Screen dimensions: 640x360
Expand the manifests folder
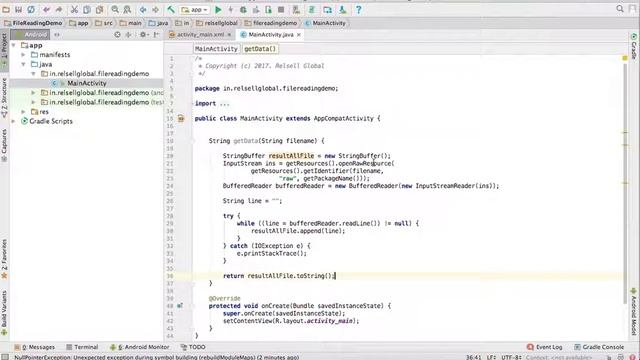[x=23, y=55]
